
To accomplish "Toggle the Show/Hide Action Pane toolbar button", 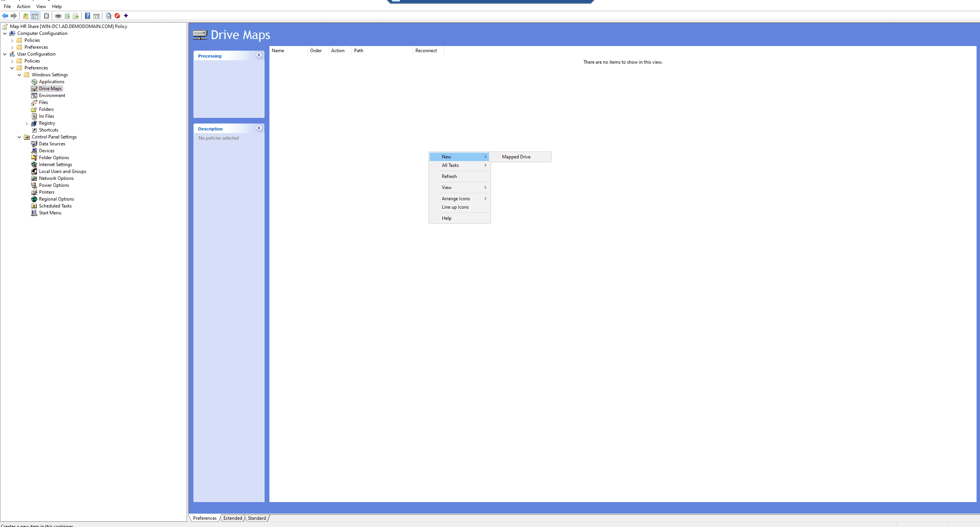I will (x=97, y=16).
